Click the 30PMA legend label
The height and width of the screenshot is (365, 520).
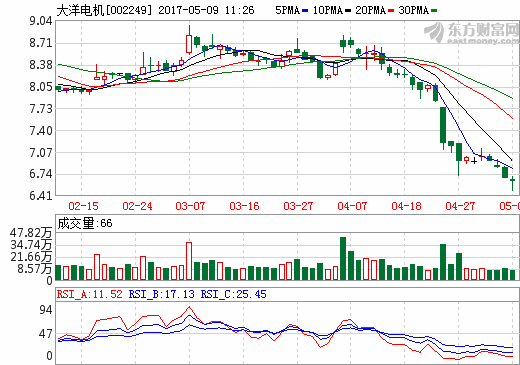(414, 10)
